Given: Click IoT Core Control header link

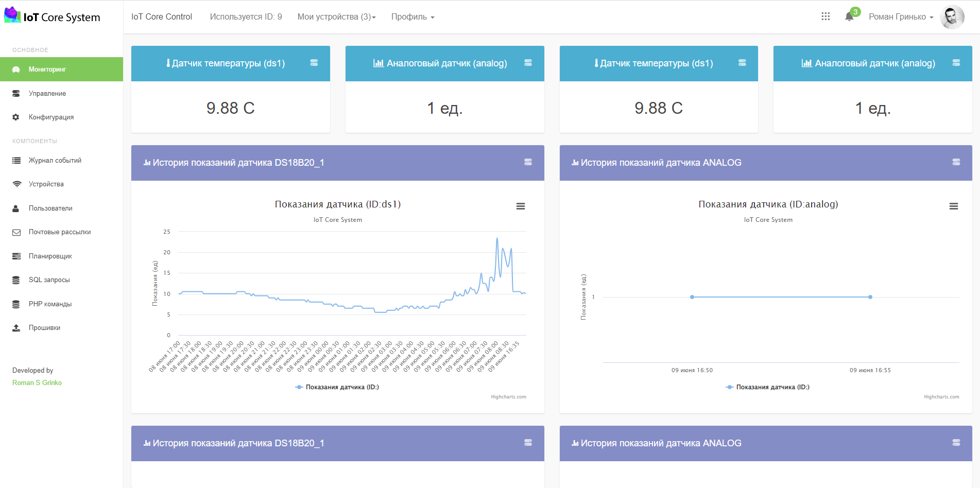Looking at the screenshot, I should (162, 16).
